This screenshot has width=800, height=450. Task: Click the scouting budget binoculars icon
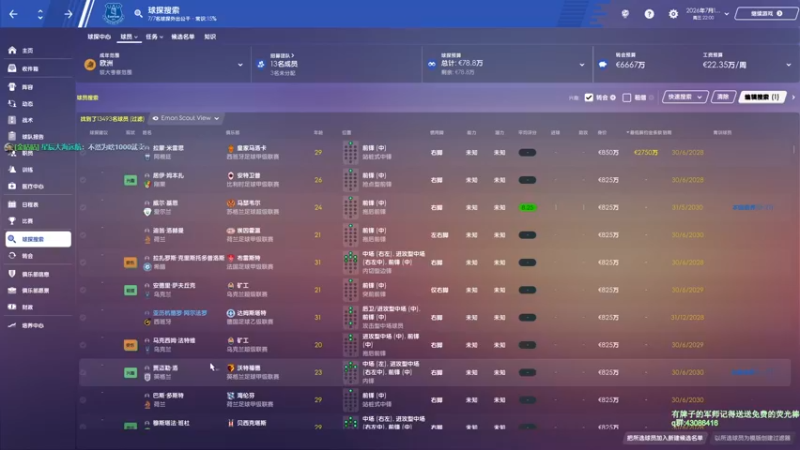coord(432,64)
